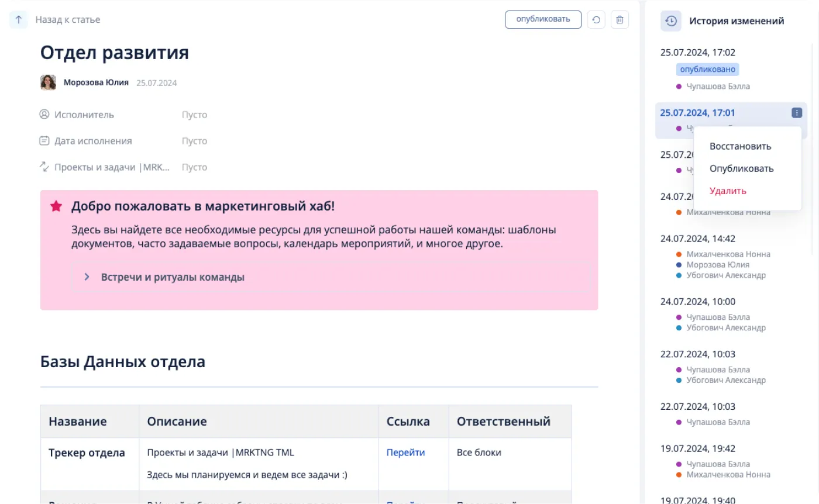Click the up-arrow back icon

19,19
